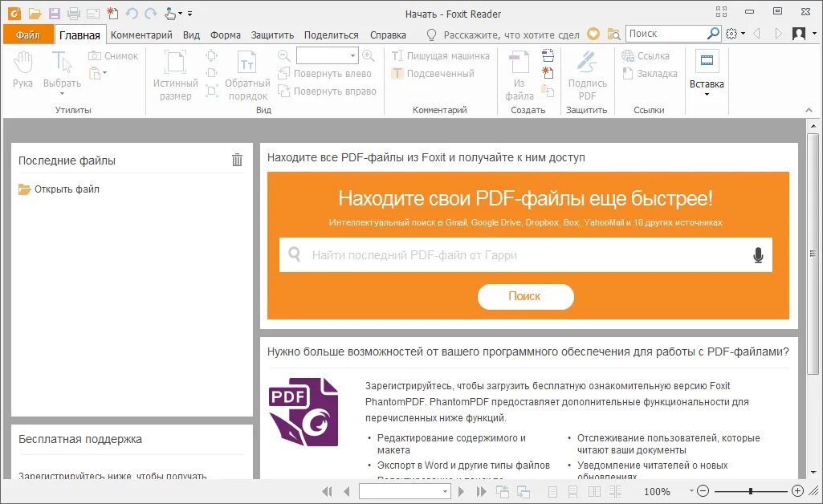The image size is (823, 504).
Task: Open the 100% zoom dropdown arrow
Action: (x=691, y=491)
